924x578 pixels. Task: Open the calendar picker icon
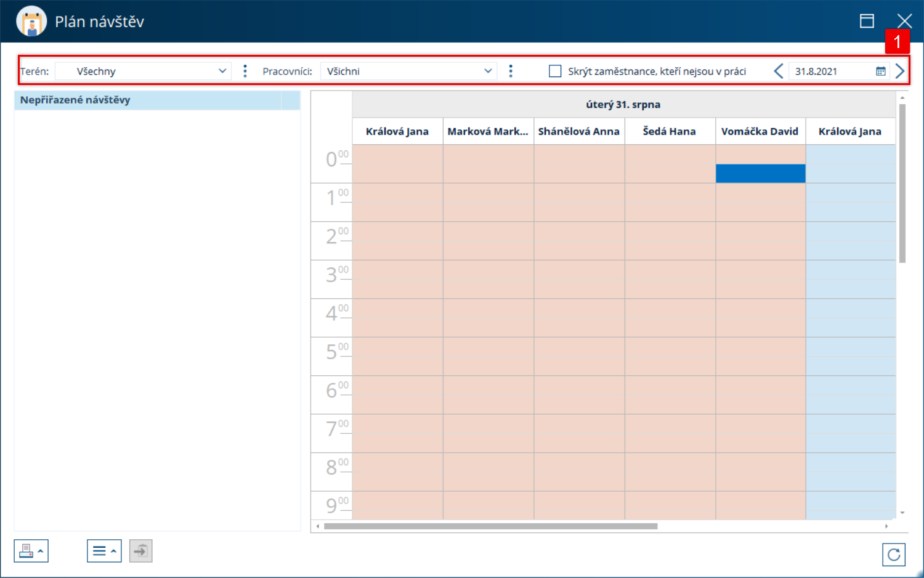click(881, 71)
